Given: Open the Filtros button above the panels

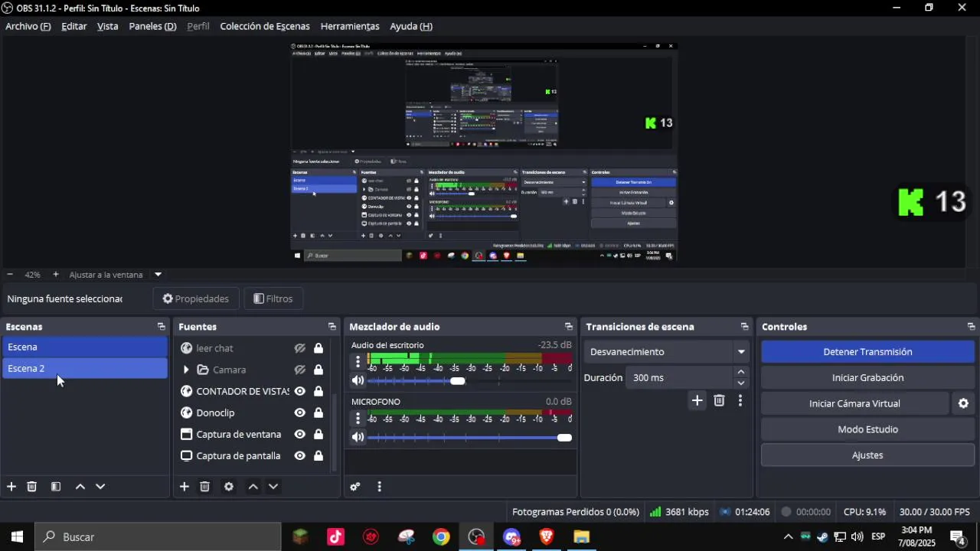Looking at the screenshot, I should click(273, 298).
